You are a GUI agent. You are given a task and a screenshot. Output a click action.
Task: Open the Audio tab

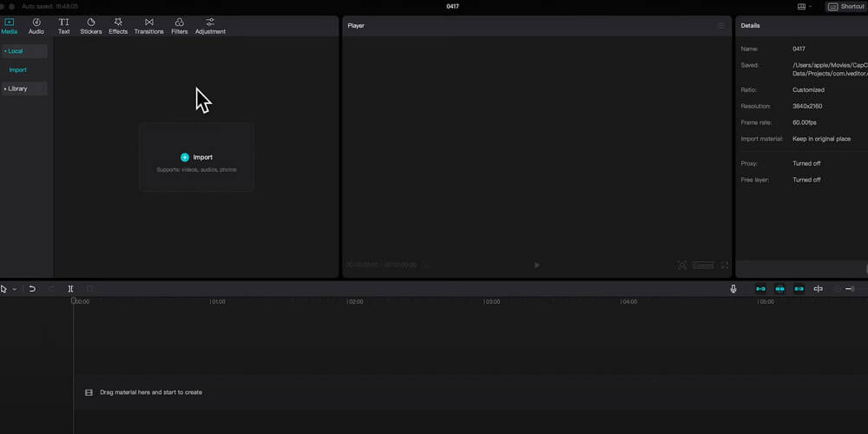coord(36,26)
